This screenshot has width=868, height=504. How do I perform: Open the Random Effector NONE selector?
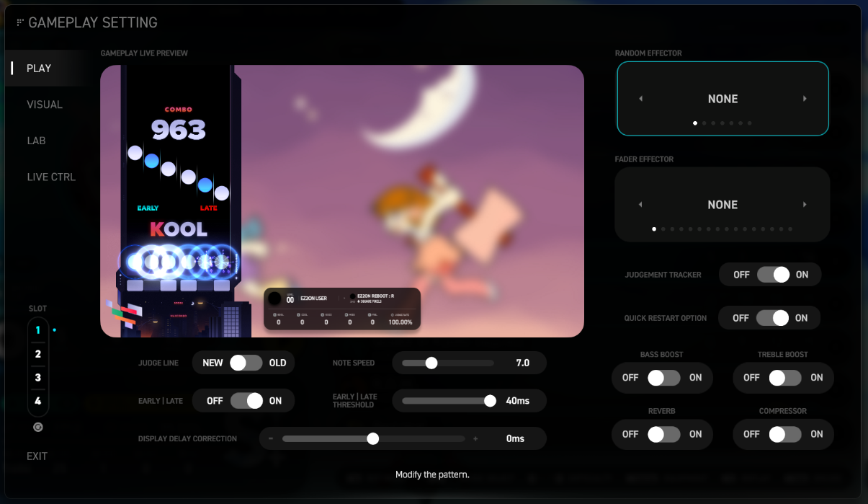point(722,99)
